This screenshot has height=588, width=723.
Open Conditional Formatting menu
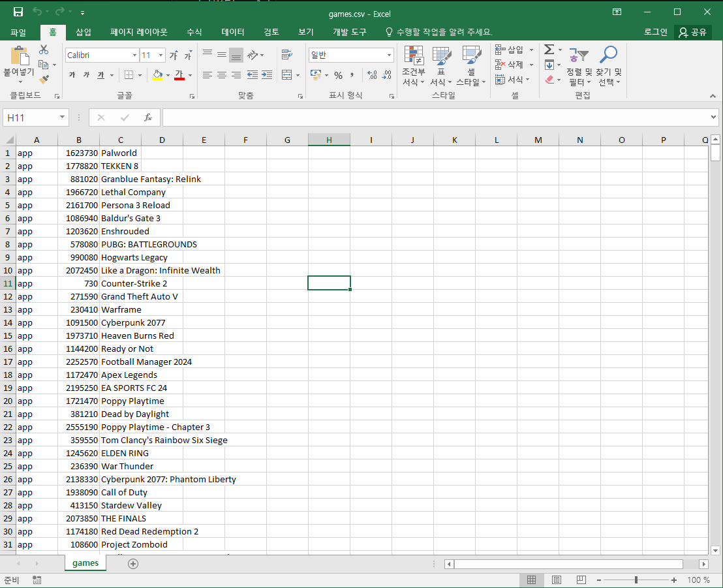click(414, 66)
